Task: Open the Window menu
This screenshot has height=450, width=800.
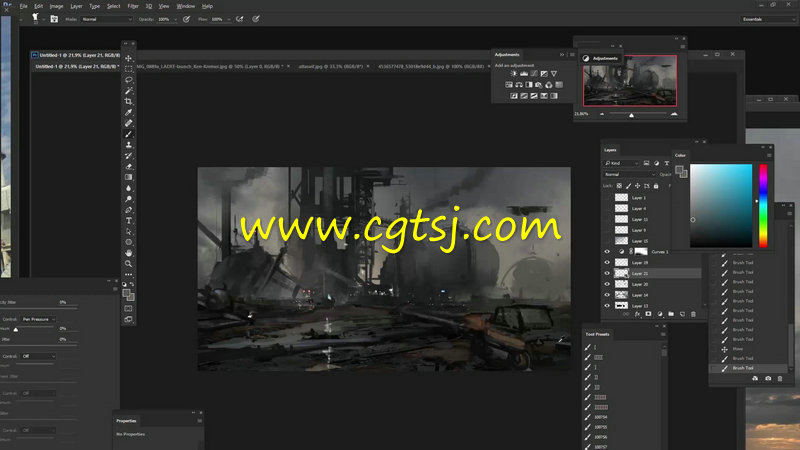Action: [x=186, y=6]
